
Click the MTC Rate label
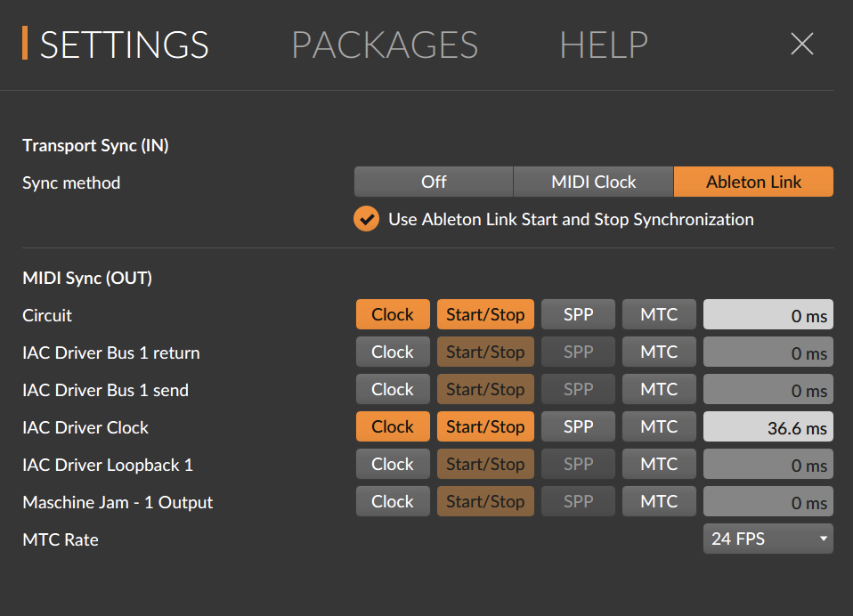pos(61,539)
